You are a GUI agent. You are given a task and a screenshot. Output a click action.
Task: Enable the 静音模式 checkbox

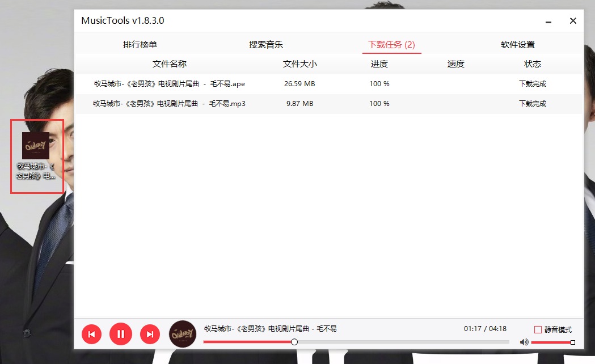pyautogui.click(x=538, y=329)
